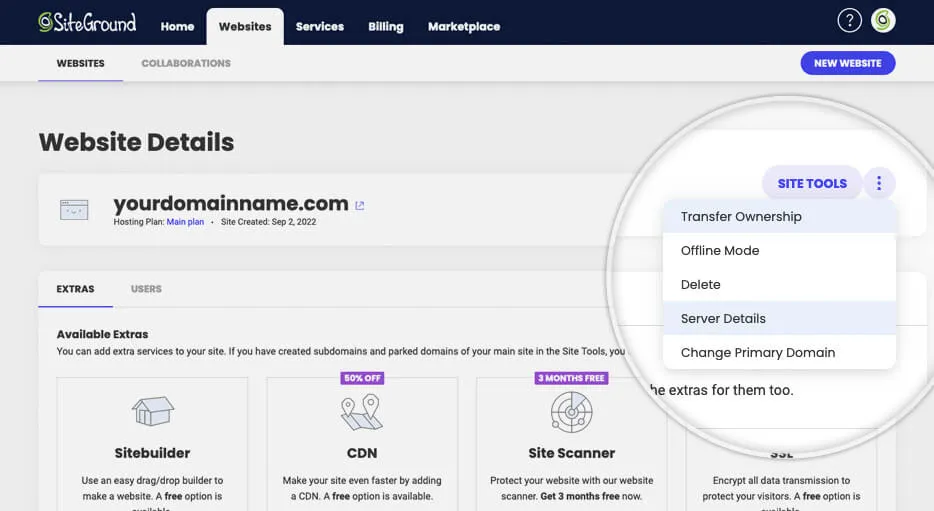Select the Websites top tab

click(245, 27)
